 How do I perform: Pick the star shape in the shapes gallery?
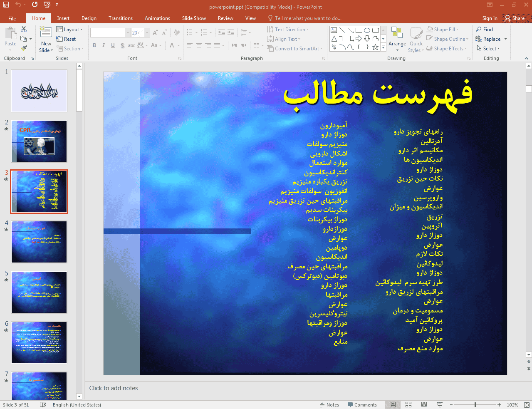(x=375, y=47)
